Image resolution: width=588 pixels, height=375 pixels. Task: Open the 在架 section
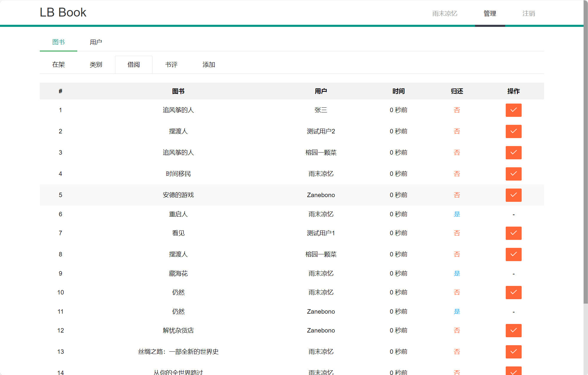[58, 64]
